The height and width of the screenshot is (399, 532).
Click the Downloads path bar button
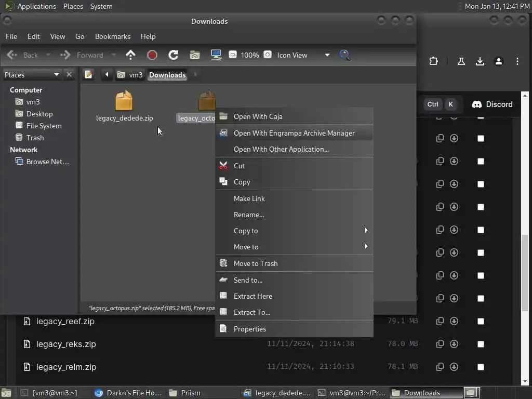167,75
